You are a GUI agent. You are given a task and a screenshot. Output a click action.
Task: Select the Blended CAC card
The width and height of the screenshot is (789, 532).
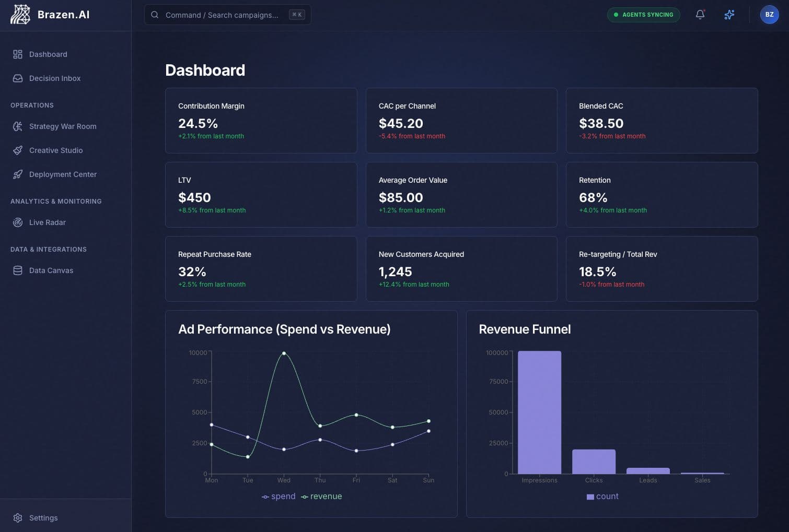pos(662,121)
